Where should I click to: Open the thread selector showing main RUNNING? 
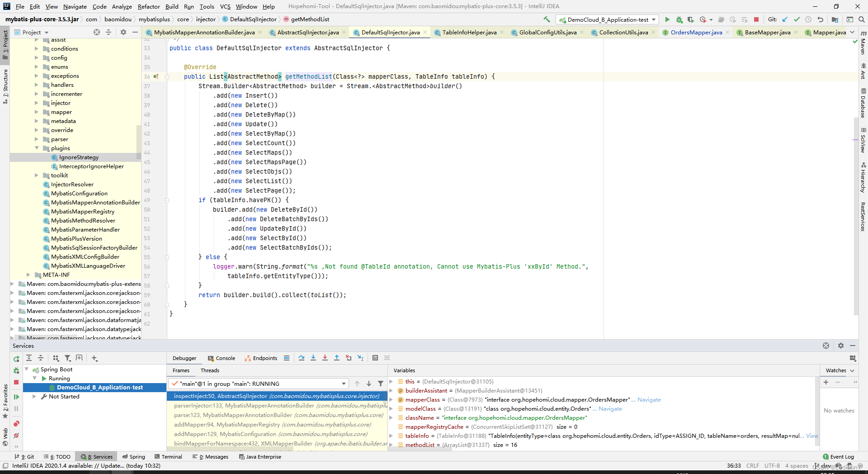pos(259,384)
